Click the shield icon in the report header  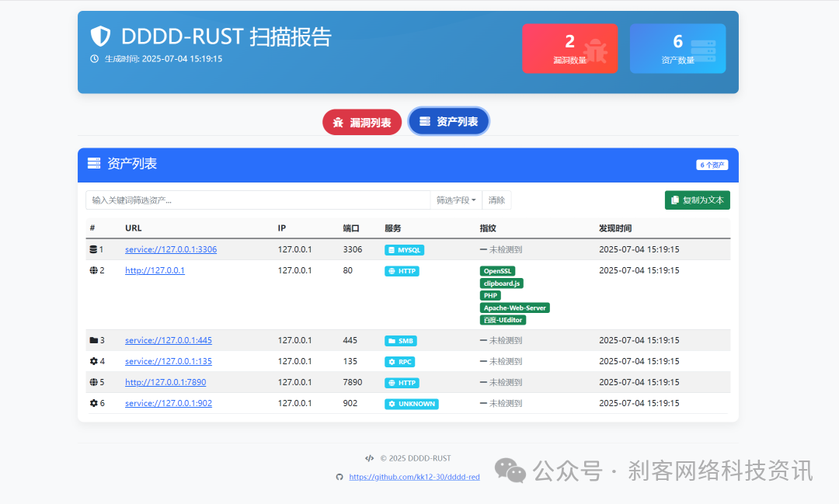click(101, 35)
